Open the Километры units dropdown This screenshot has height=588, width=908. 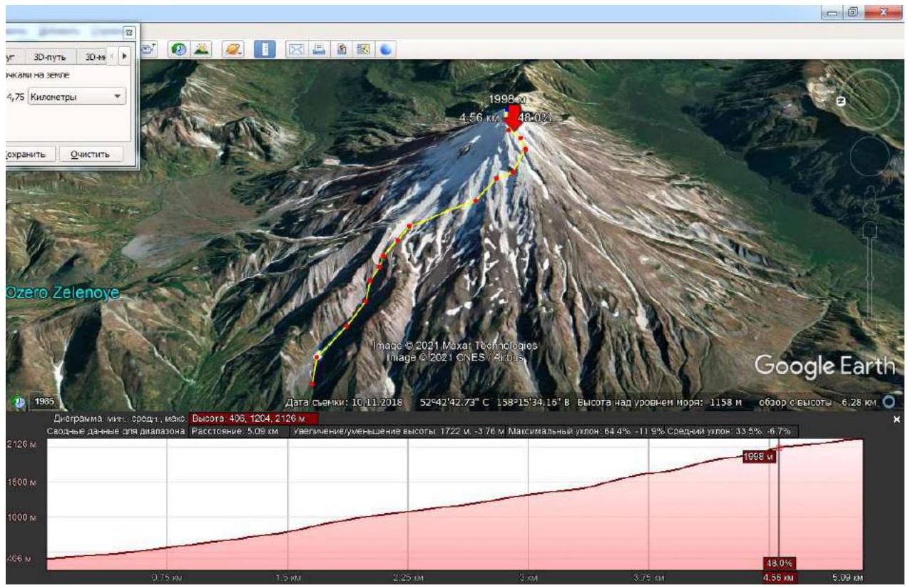click(x=76, y=97)
